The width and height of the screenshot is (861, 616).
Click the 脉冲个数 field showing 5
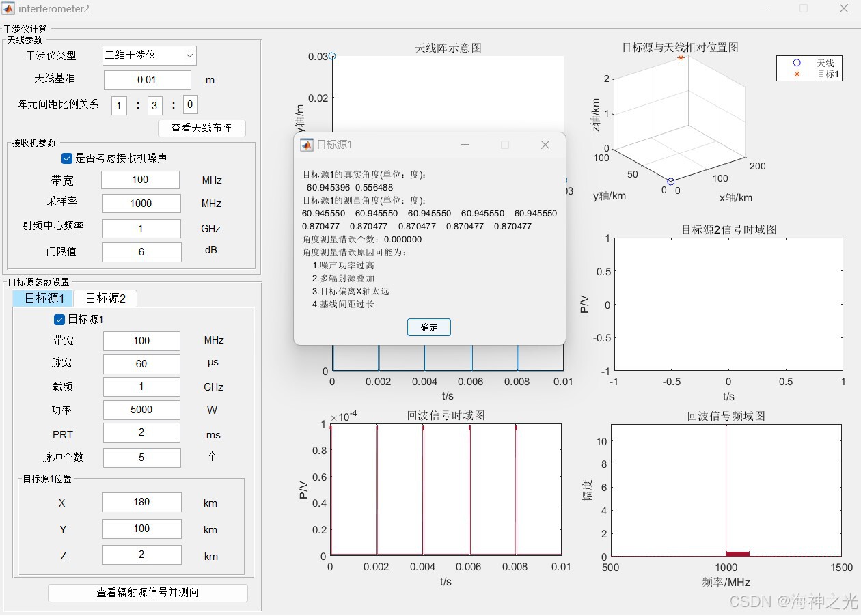141,458
